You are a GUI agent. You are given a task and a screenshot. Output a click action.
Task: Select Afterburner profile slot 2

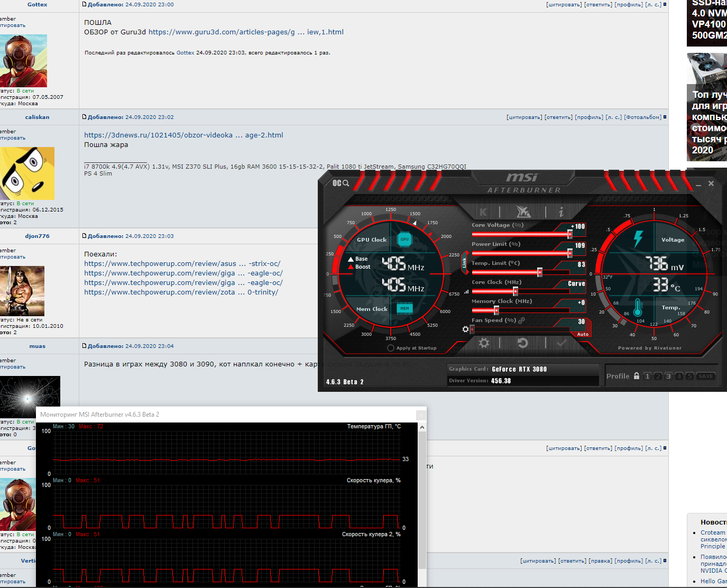pos(658,376)
